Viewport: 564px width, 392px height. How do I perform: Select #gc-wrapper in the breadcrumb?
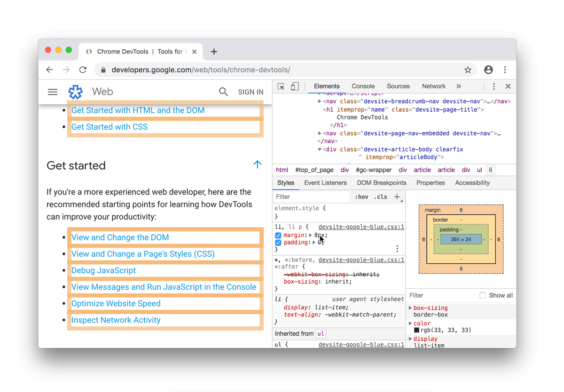click(x=374, y=170)
